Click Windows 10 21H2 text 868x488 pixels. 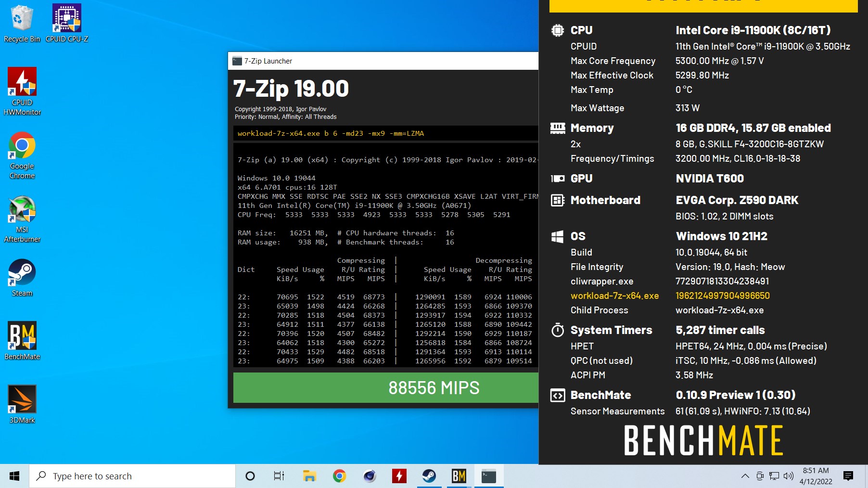tap(722, 236)
